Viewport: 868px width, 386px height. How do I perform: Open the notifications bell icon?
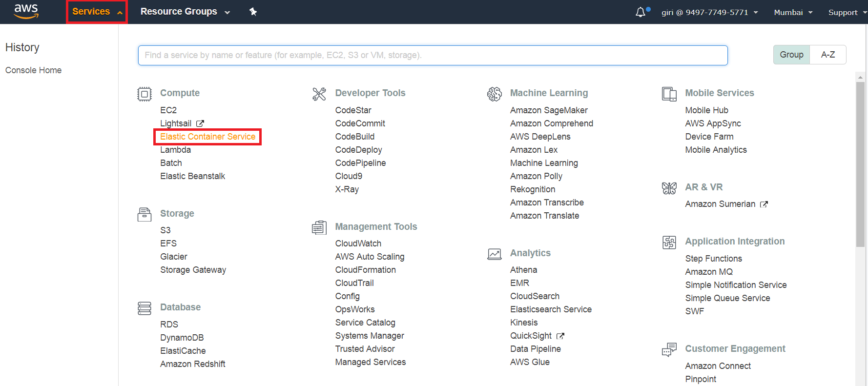point(641,12)
